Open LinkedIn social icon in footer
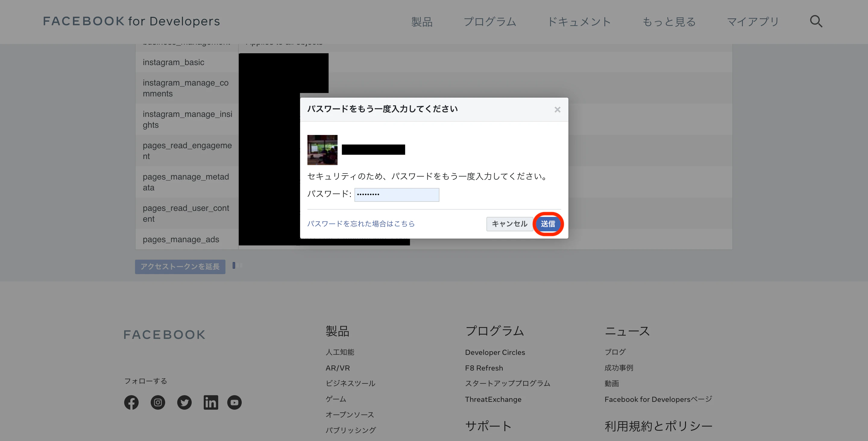This screenshot has width=868, height=441. 211,402
